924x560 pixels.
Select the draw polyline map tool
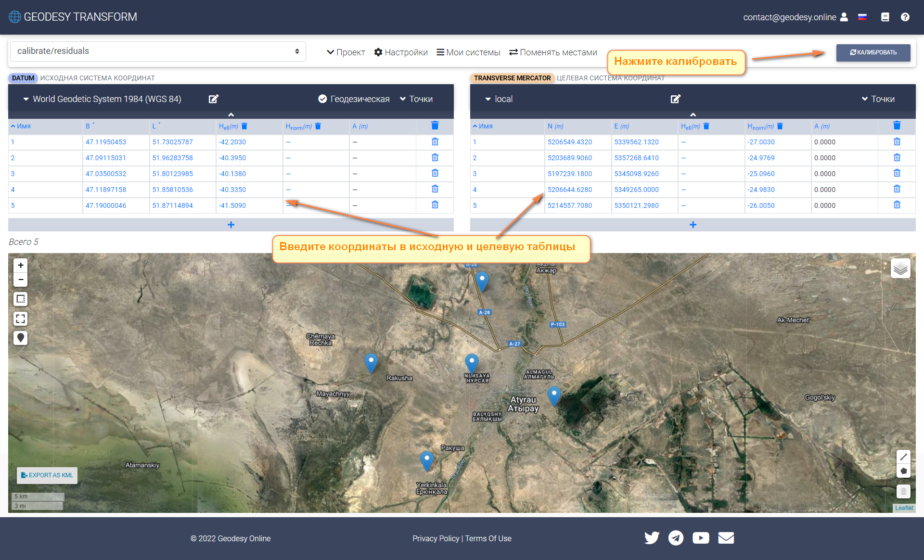click(903, 457)
